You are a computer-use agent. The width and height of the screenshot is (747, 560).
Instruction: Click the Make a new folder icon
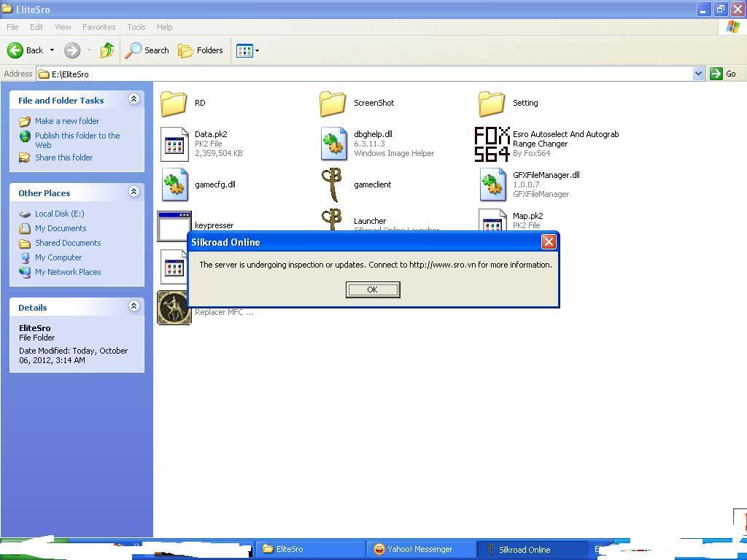(25, 121)
